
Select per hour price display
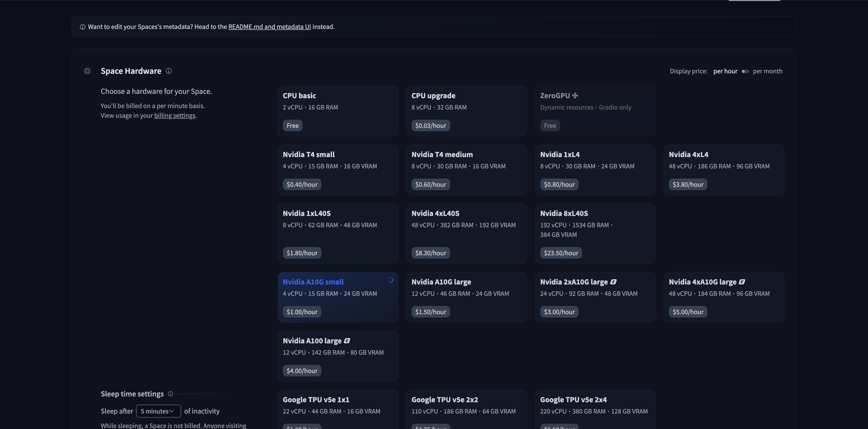coord(725,71)
